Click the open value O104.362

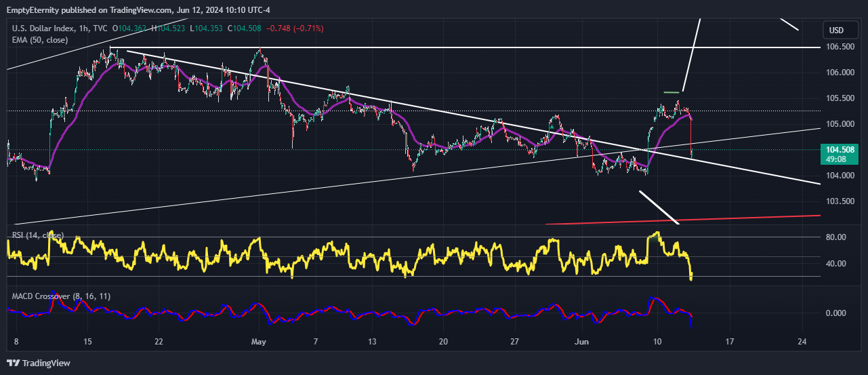pyautogui.click(x=130, y=28)
